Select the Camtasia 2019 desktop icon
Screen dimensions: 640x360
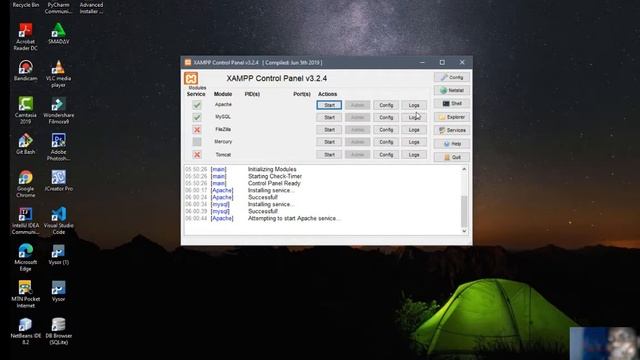pos(25,111)
